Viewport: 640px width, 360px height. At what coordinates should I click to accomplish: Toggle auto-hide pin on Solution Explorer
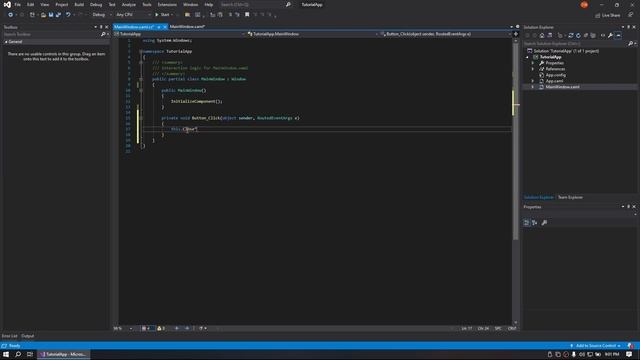pyautogui.click(x=629, y=27)
